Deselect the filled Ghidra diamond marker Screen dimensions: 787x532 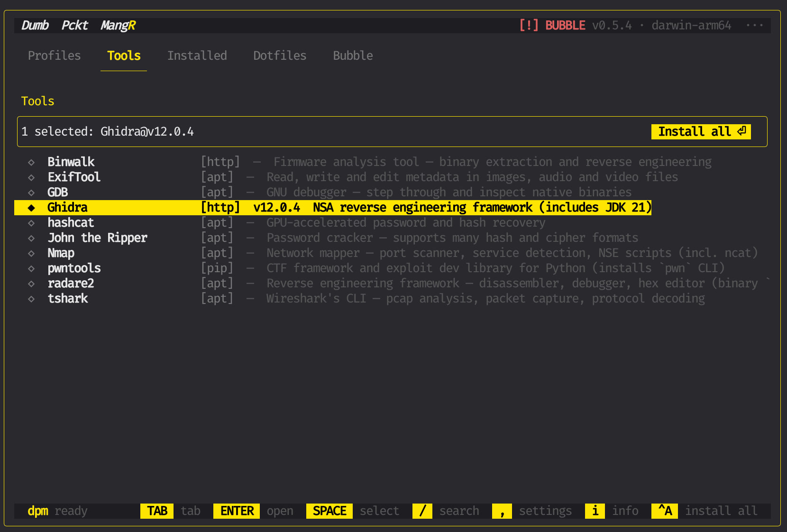(x=31, y=208)
